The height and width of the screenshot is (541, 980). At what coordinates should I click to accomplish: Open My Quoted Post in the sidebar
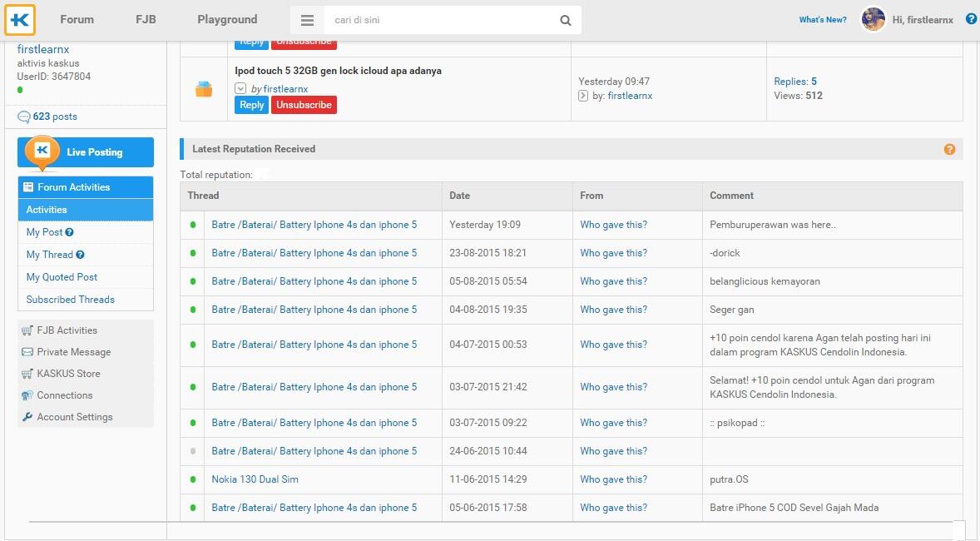tap(62, 277)
